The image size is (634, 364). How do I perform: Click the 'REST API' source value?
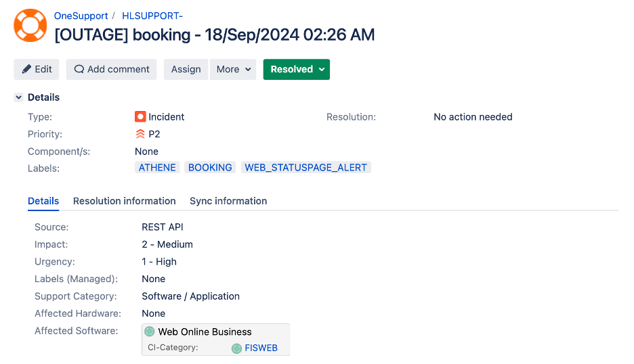[x=163, y=227]
